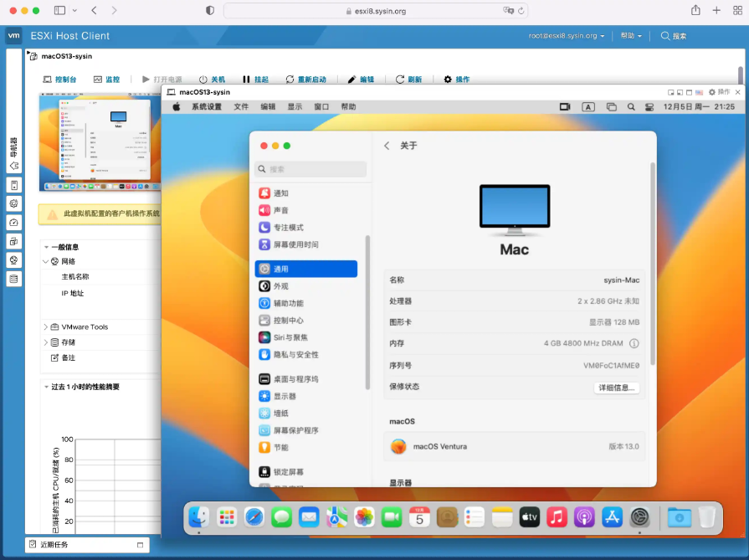Click 控制台 toolbar button
Screen dimensions: 749x560
[x=59, y=80]
